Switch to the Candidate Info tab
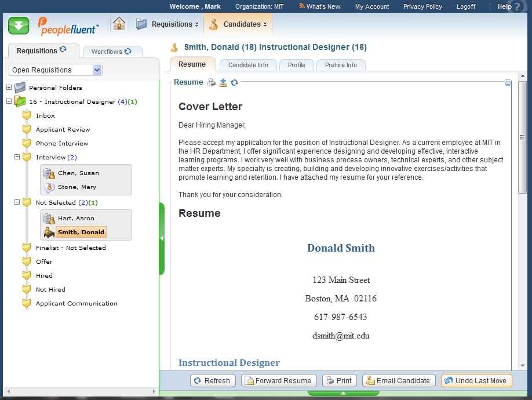The image size is (532, 400). tap(248, 65)
